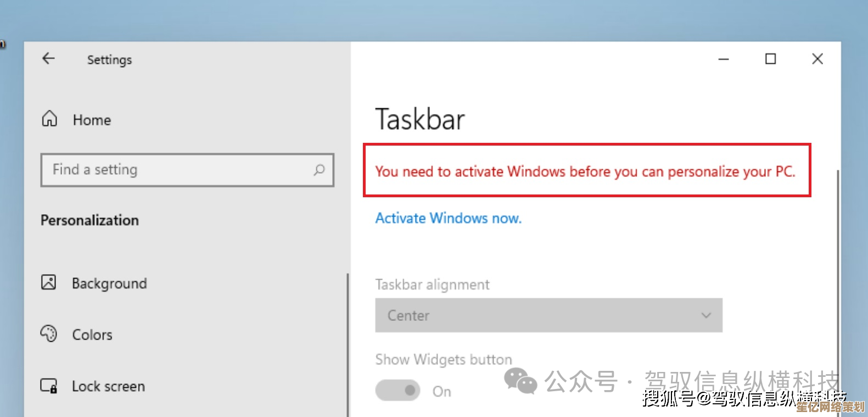
Task: Maximize the Settings window
Action: 771,59
